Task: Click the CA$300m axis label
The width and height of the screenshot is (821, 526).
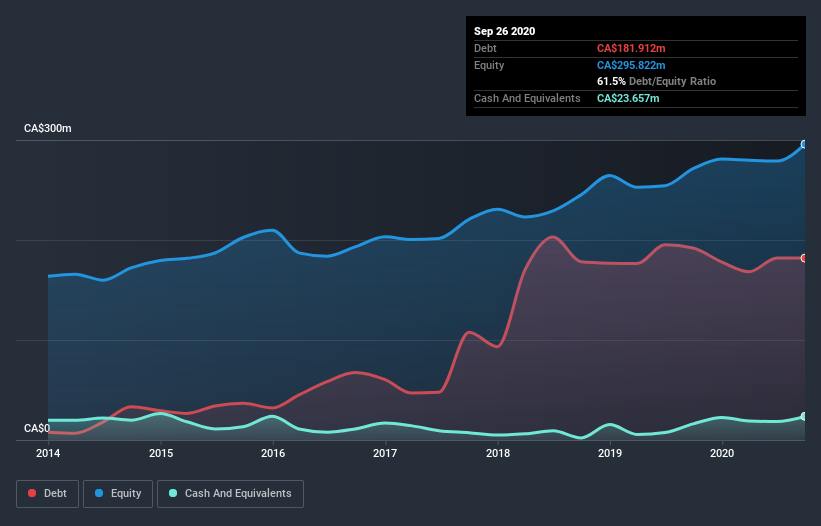Action: tap(48, 128)
